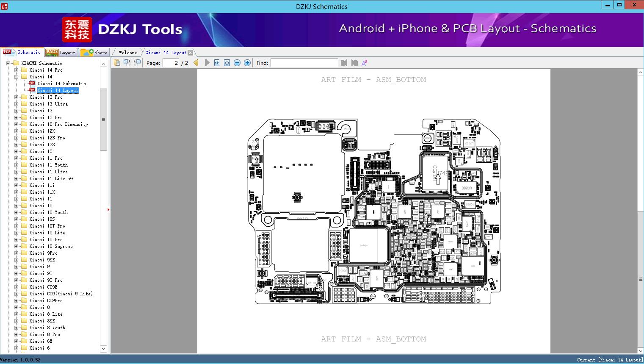Click the document viewer scroll up arrow
Viewport: 644px width, 364px height.
click(x=640, y=72)
